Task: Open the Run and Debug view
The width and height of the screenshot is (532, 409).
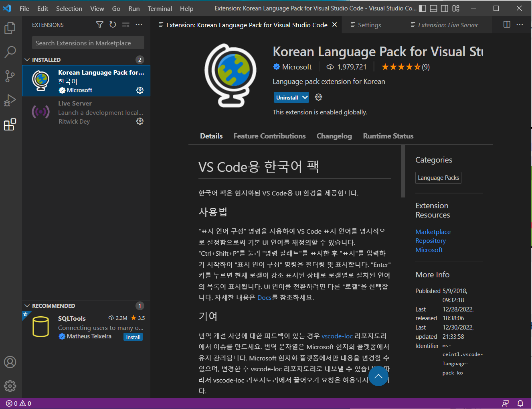Action: (10, 100)
